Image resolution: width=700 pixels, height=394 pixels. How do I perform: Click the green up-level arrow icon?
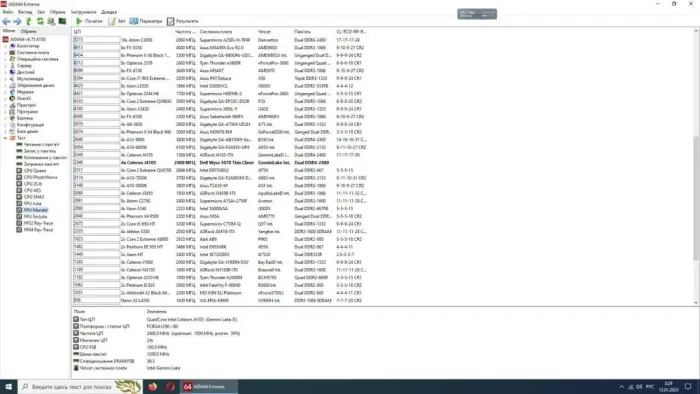(29, 21)
